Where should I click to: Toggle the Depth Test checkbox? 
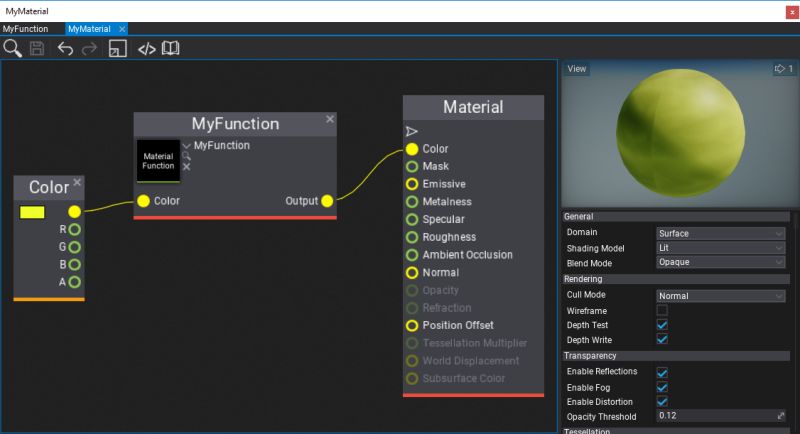(662, 325)
